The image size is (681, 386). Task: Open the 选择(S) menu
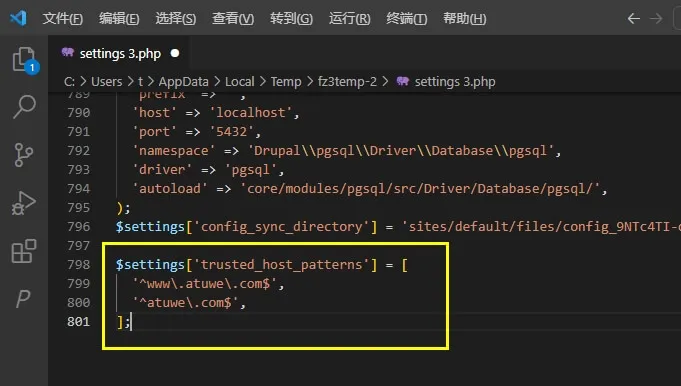click(x=175, y=19)
